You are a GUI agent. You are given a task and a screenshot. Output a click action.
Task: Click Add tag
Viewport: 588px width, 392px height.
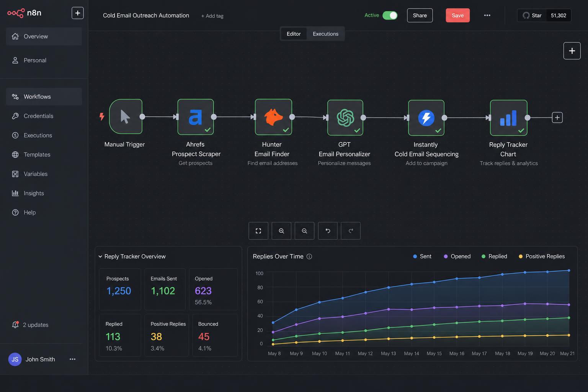click(x=212, y=16)
